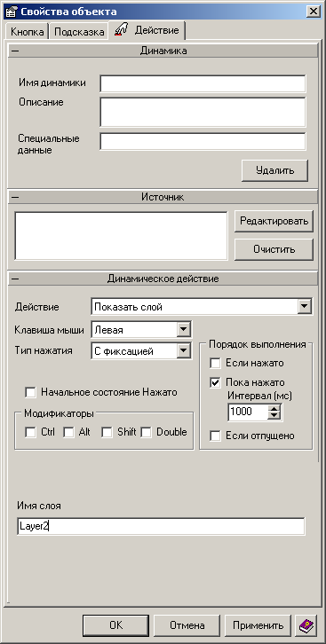Focus the Имя динамики field
Image resolution: width=326 pixels, height=644 pixels.
pos(203,83)
